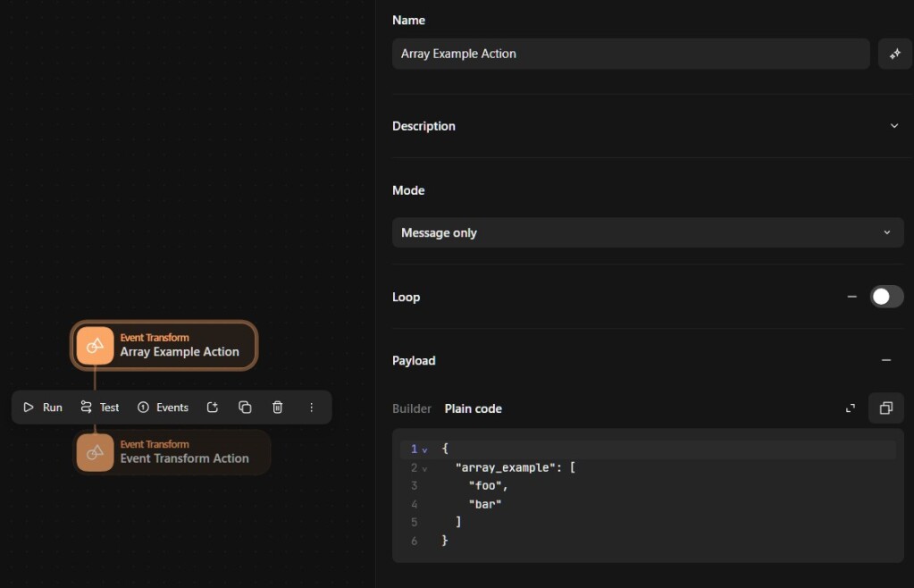Expand the payload editor to fullscreen

click(850, 407)
